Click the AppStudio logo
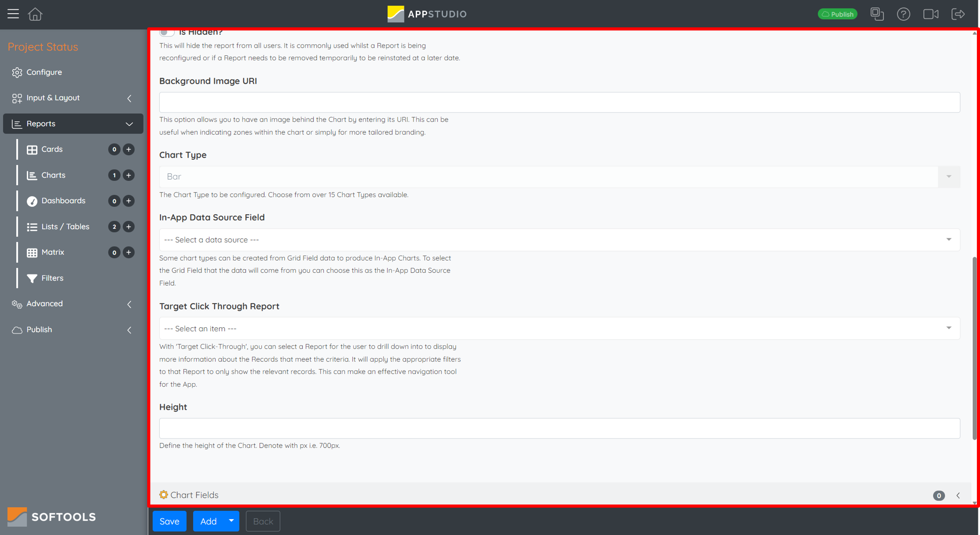The height and width of the screenshot is (535, 980). tap(427, 14)
